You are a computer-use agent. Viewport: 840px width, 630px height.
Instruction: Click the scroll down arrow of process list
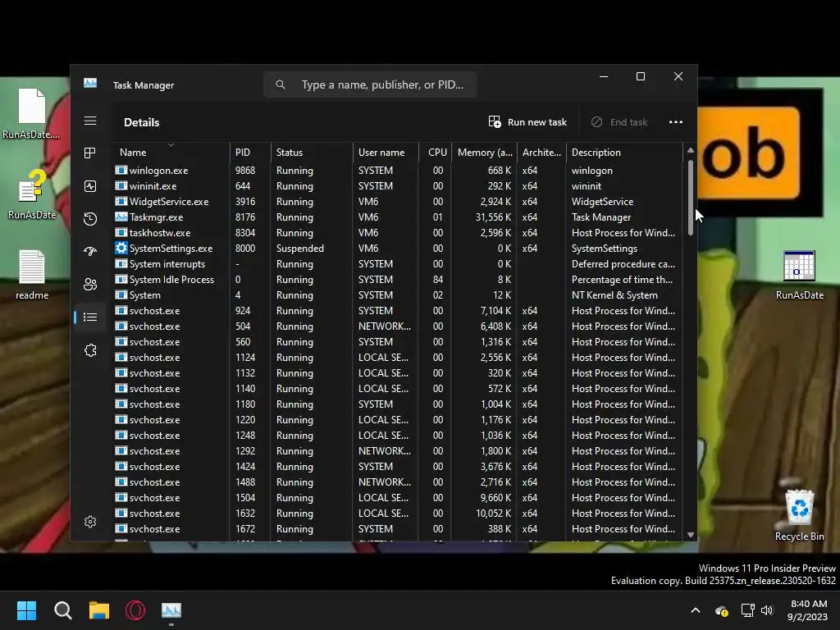click(690, 535)
